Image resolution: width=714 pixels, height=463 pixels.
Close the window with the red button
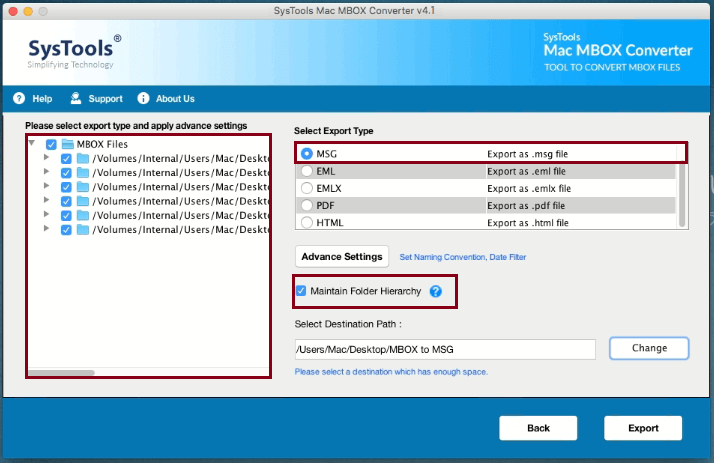13,11
